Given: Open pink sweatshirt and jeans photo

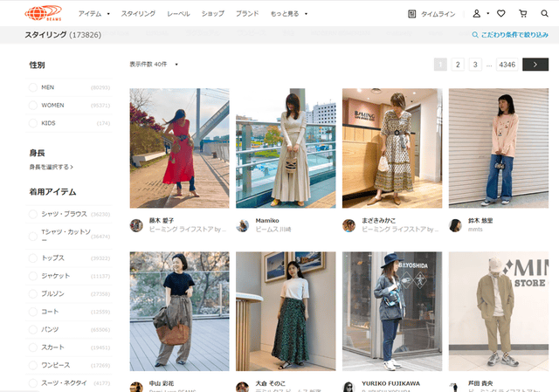Looking at the screenshot, I should pyautogui.click(x=499, y=148).
